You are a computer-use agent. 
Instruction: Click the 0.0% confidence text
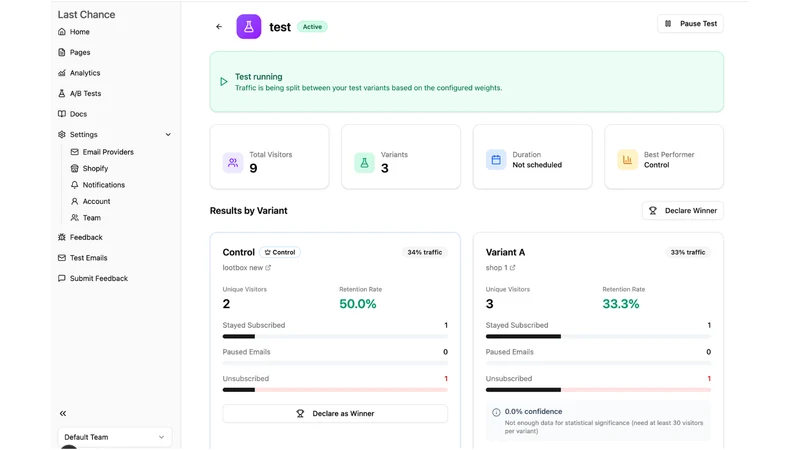click(x=534, y=411)
